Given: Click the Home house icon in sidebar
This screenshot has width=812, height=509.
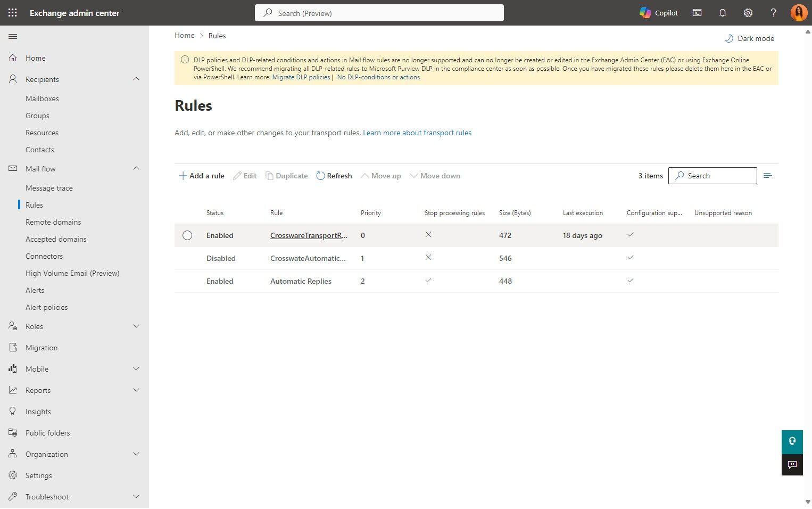Looking at the screenshot, I should (x=13, y=58).
